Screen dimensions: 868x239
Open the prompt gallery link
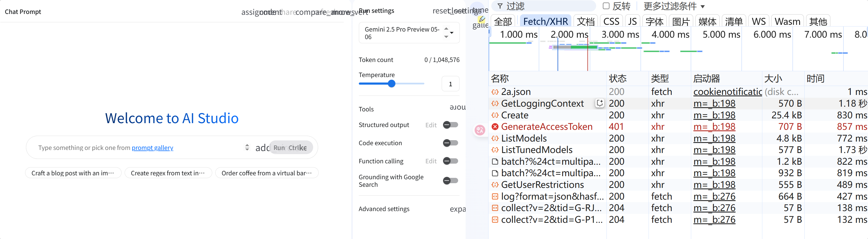pyautogui.click(x=152, y=147)
